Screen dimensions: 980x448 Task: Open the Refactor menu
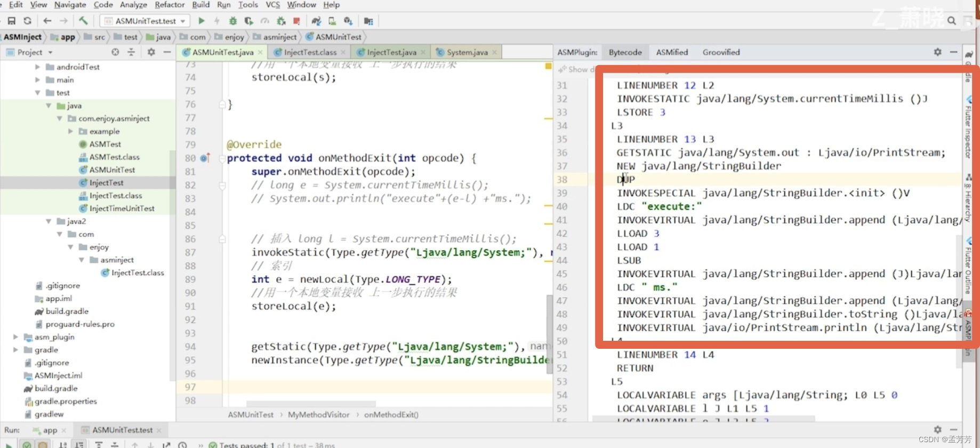[170, 5]
